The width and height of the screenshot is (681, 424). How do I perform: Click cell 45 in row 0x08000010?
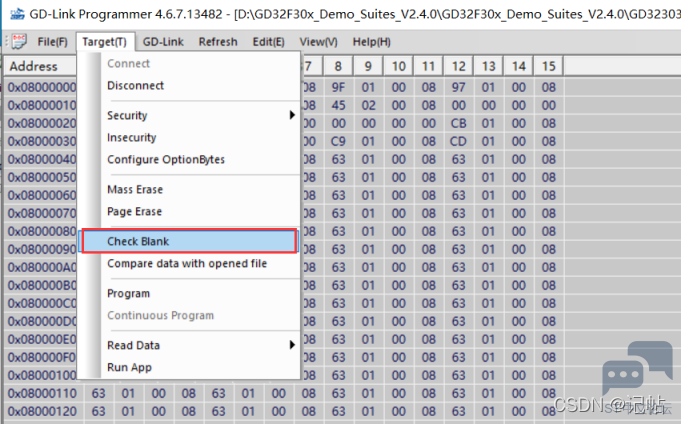(x=338, y=105)
